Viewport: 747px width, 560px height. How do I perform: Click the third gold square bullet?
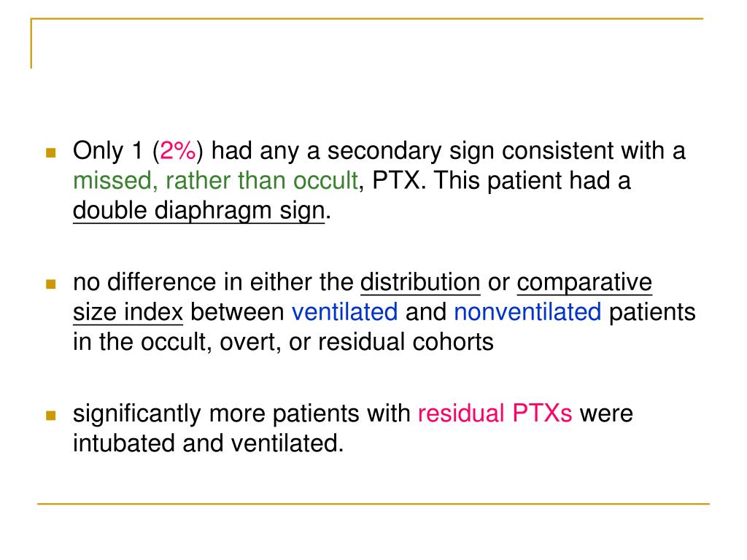coord(51,415)
